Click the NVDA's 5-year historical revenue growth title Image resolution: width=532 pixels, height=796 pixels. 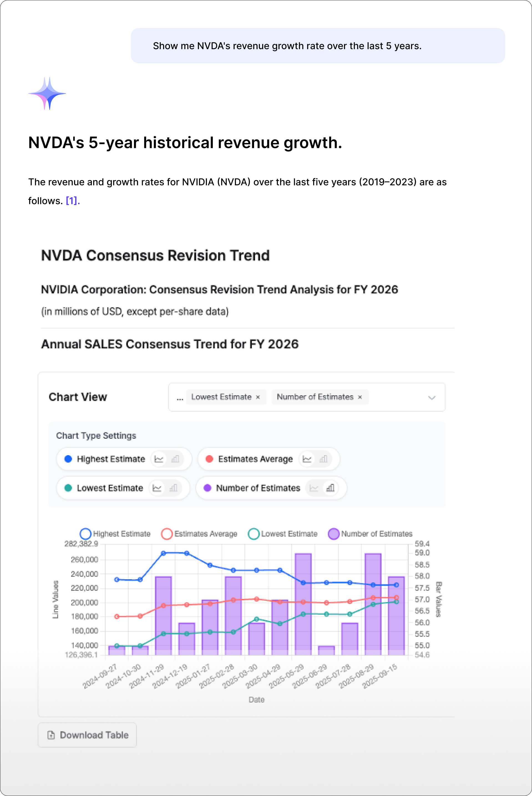(x=185, y=143)
